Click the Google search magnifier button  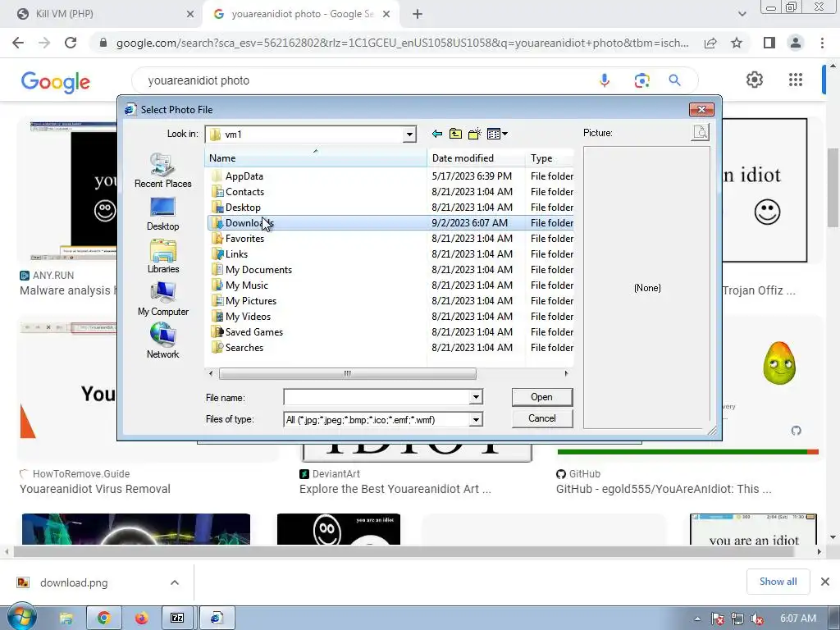674,80
